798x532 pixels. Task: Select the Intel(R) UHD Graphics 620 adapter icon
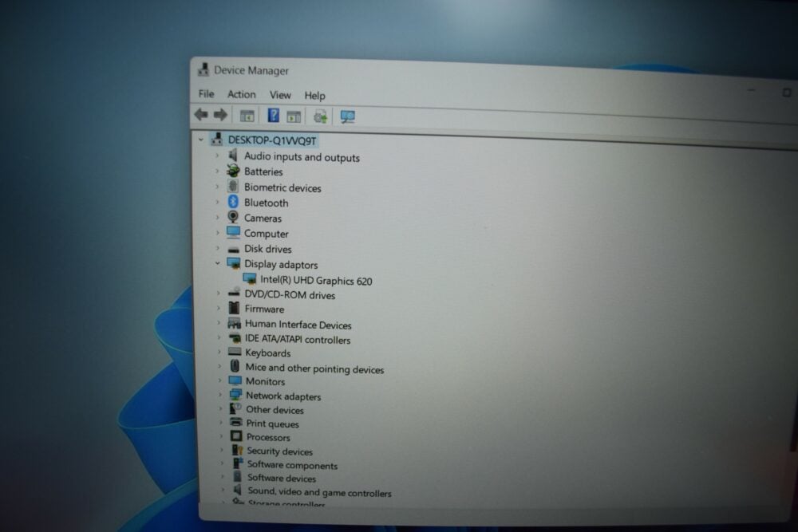(250, 278)
